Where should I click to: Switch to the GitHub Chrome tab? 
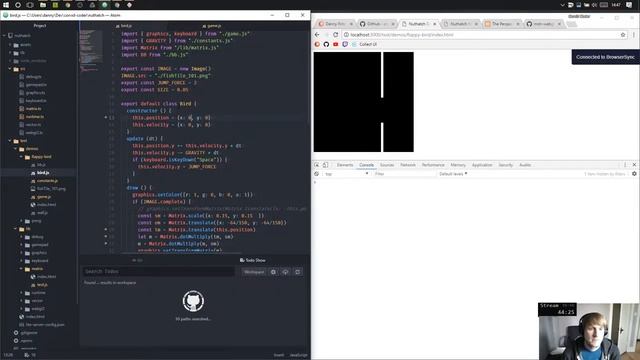(376, 24)
